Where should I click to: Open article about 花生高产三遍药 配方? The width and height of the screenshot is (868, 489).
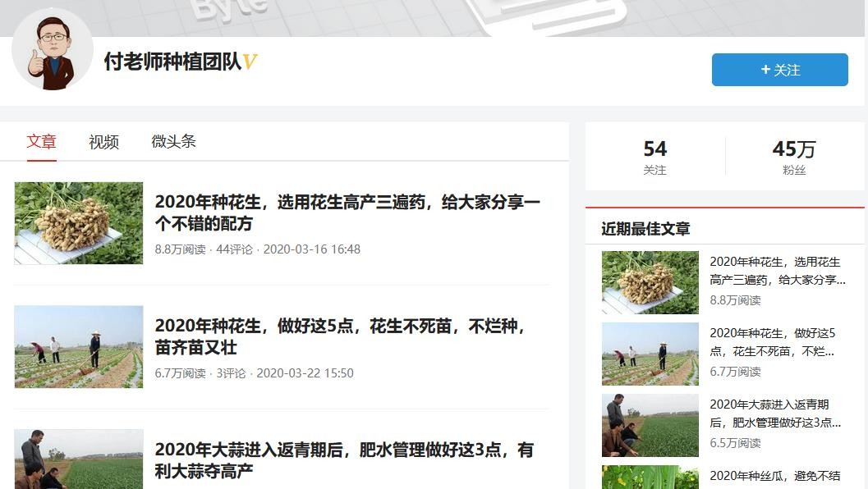pos(347,213)
